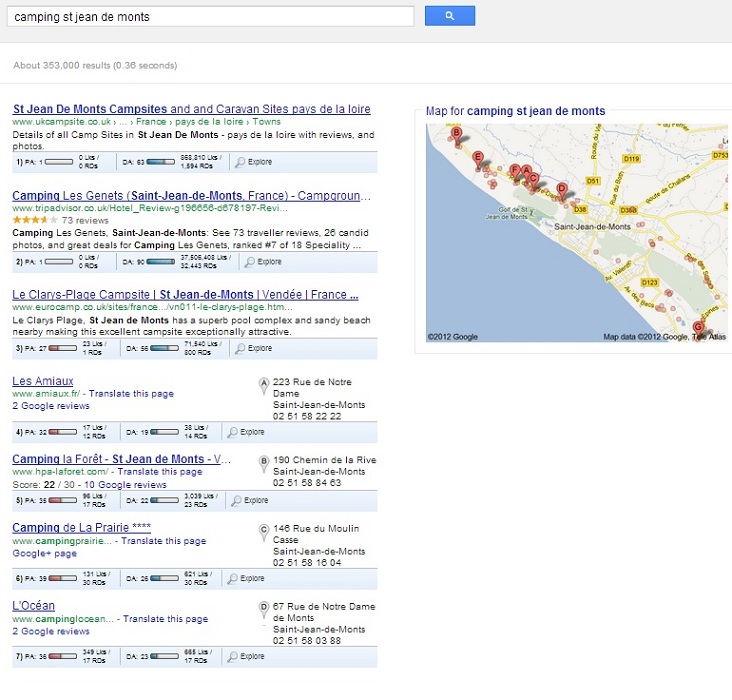Image resolution: width=732 pixels, height=700 pixels.
Task: Click PA bar for result 7
Action: (63, 657)
